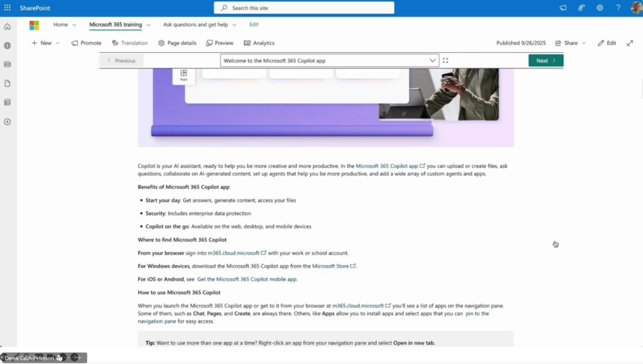Screen dimensions: 643x364
Task: Expand the Home navigation chevron
Action: (x=74, y=25)
